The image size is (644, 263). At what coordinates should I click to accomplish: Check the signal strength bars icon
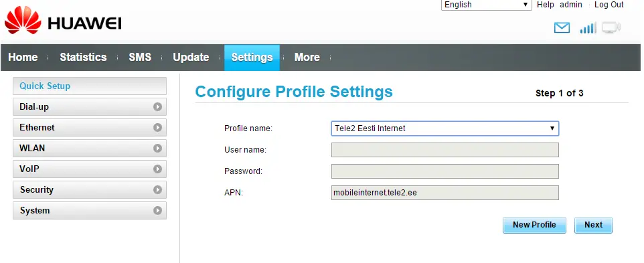coord(588,28)
